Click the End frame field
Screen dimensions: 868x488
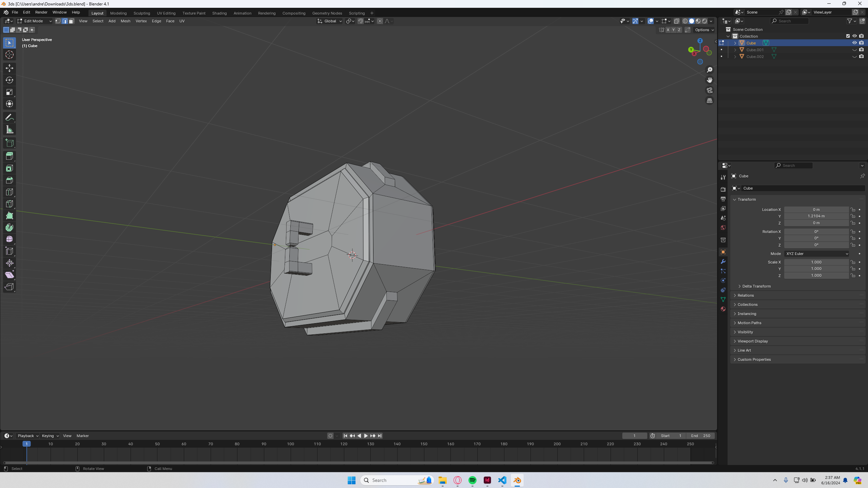point(700,436)
